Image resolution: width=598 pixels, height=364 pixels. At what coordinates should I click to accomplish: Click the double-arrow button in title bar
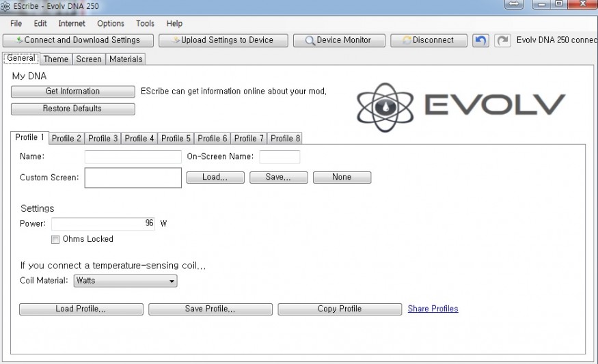click(x=514, y=4)
